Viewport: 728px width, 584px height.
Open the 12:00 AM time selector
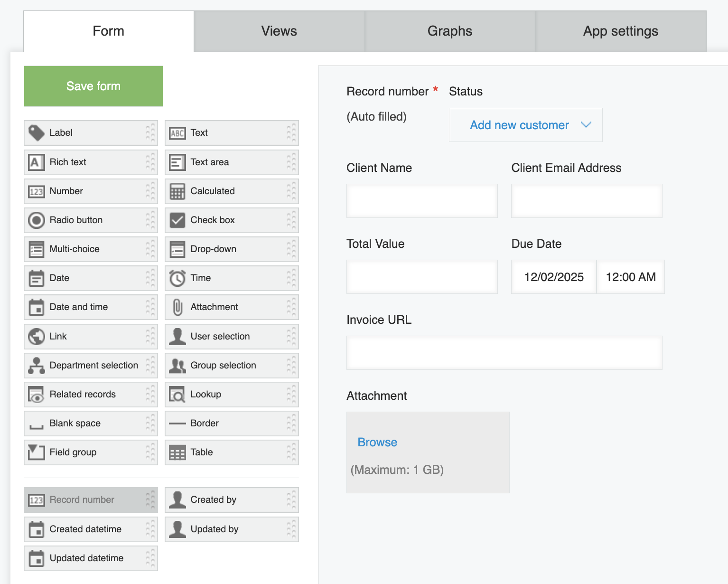click(631, 276)
